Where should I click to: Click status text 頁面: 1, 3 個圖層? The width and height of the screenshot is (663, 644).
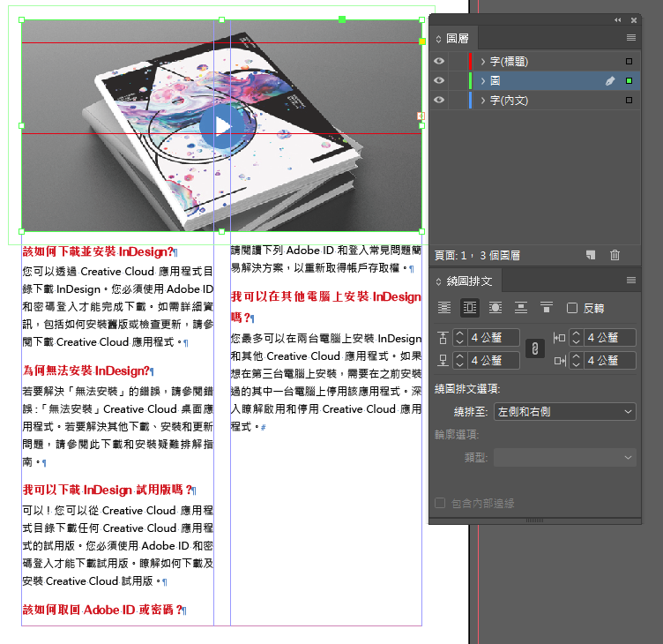[x=477, y=256]
